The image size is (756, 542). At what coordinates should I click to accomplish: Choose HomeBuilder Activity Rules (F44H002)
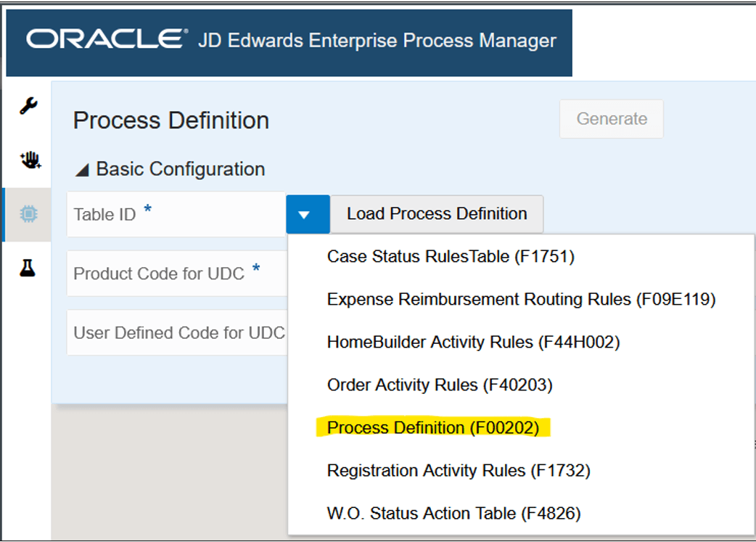(473, 342)
